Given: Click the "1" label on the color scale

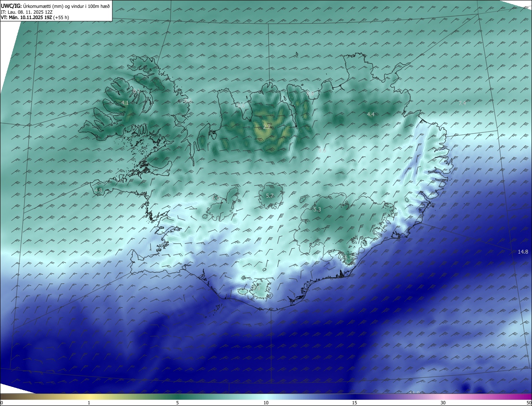Looking at the screenshot, I should [x=89, y=403].
